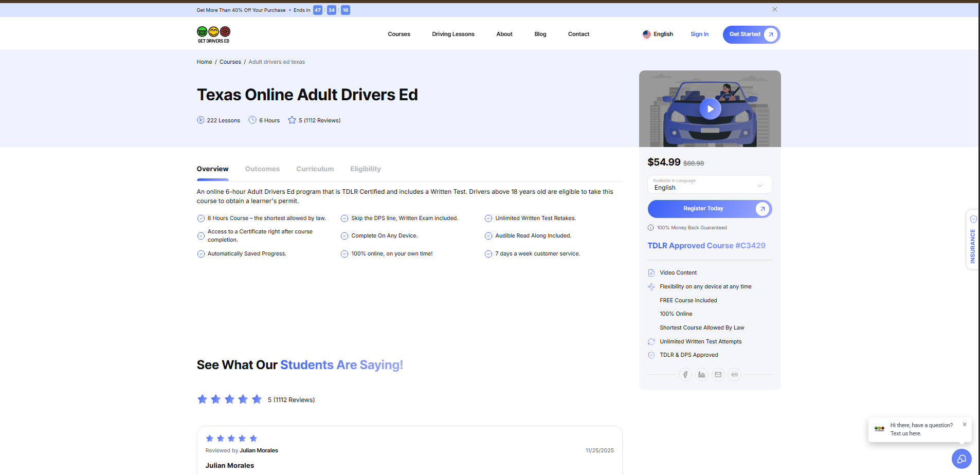
Task: Open the Insurance side tab
Action: click(972, 240)
